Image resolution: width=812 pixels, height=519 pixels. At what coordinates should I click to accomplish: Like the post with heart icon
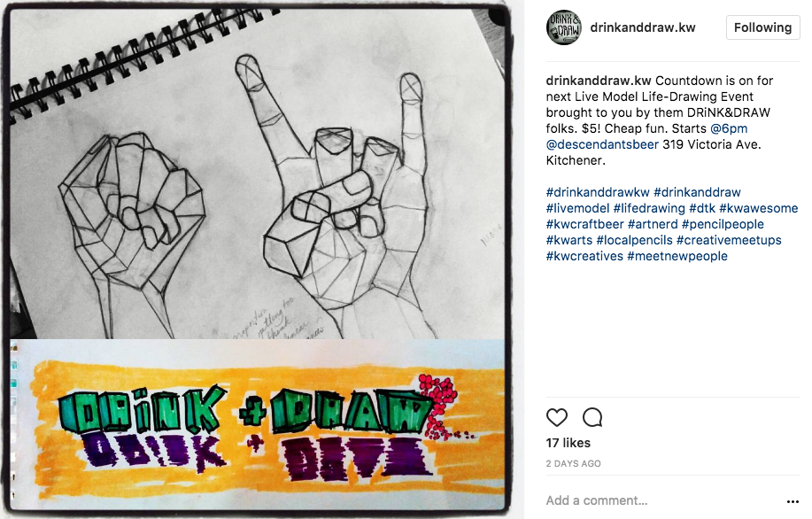pyautogui.click(x=557, y=417)
